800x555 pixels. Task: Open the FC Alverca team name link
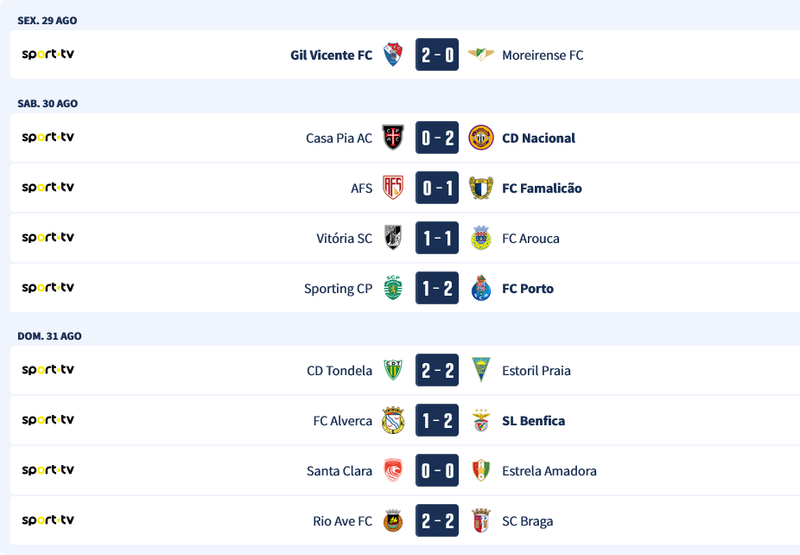pos(342,421)
